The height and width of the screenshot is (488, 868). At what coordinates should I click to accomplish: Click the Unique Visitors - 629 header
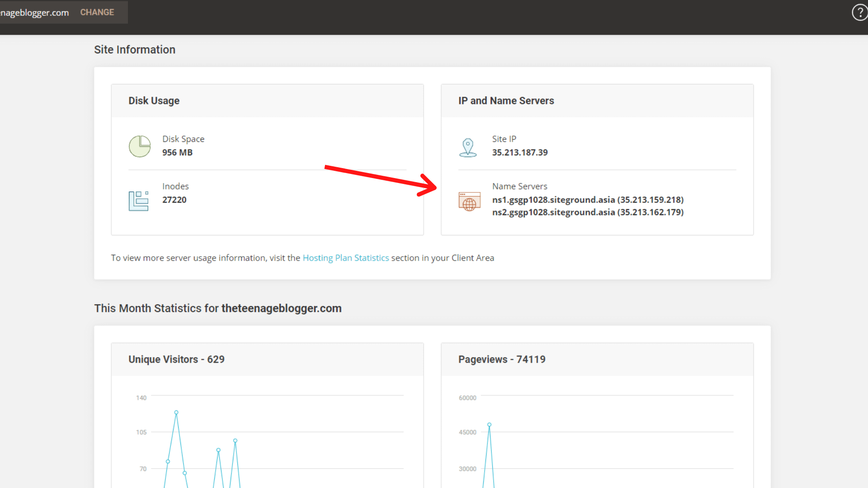(x=267, y=359)
